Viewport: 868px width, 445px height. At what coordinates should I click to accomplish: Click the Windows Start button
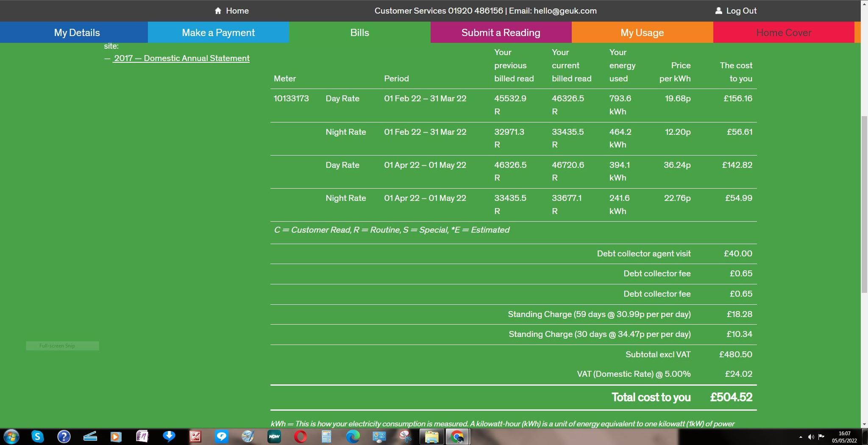point(11,437)
